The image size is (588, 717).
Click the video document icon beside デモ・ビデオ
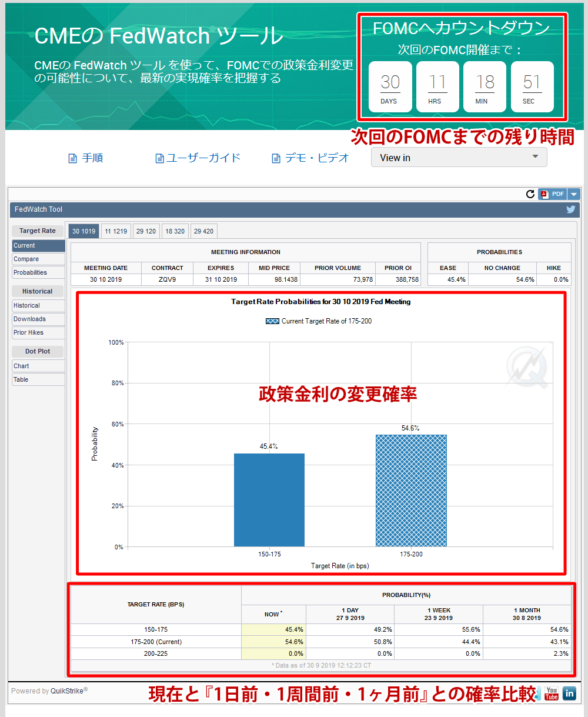tap(275, 158)
